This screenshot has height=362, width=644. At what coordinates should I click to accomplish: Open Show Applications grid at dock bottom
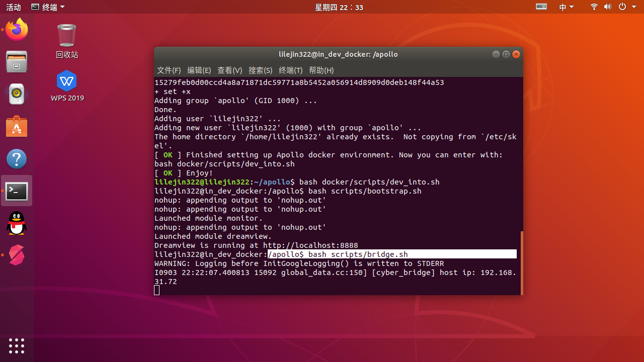(17, 346)
